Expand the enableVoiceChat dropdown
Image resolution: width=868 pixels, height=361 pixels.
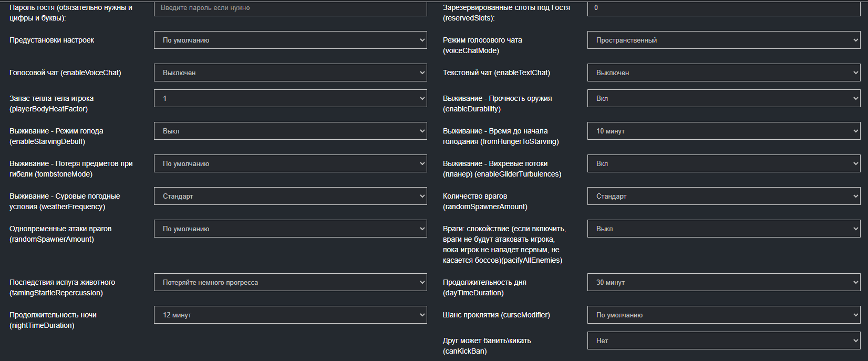[x=290, y=73]
